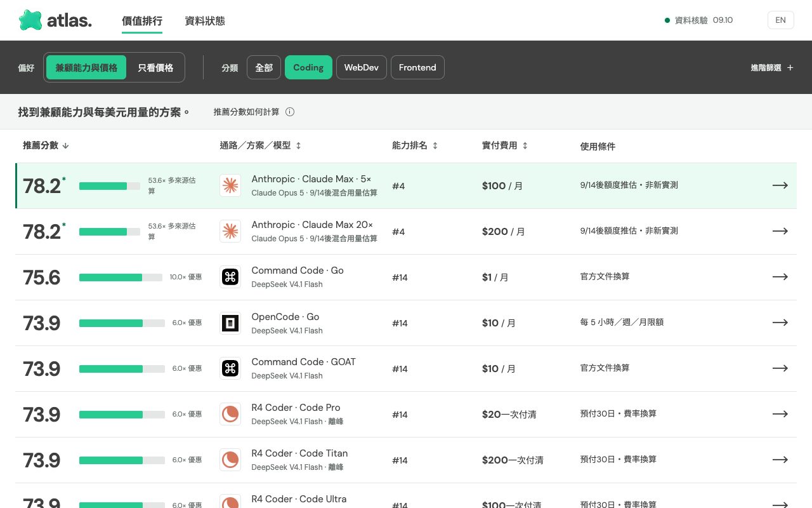Click 官方文件換算 in Command Code · GOAT row
Screen dimensions: 812x508
point(605,368)
